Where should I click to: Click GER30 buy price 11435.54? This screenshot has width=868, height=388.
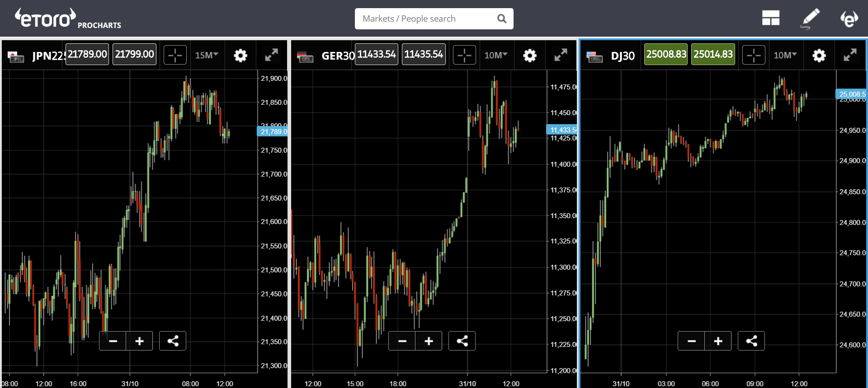click(424, 54)
